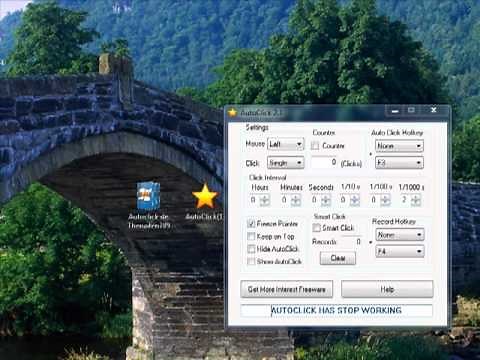Image resolution: width=480 pixels, height=360 pixels.
Task: Click the Records count value
Action: [358, 242]
